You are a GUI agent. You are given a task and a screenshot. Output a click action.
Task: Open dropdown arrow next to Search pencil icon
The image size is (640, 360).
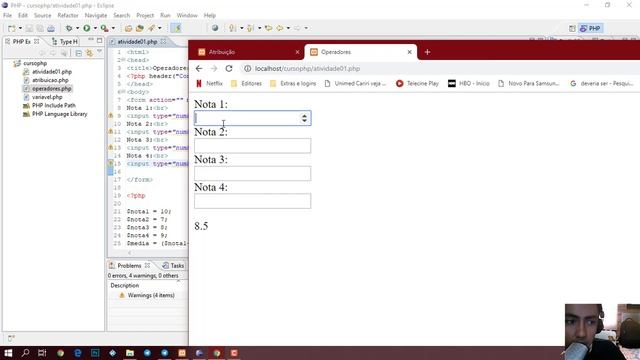tap(160, 28)
